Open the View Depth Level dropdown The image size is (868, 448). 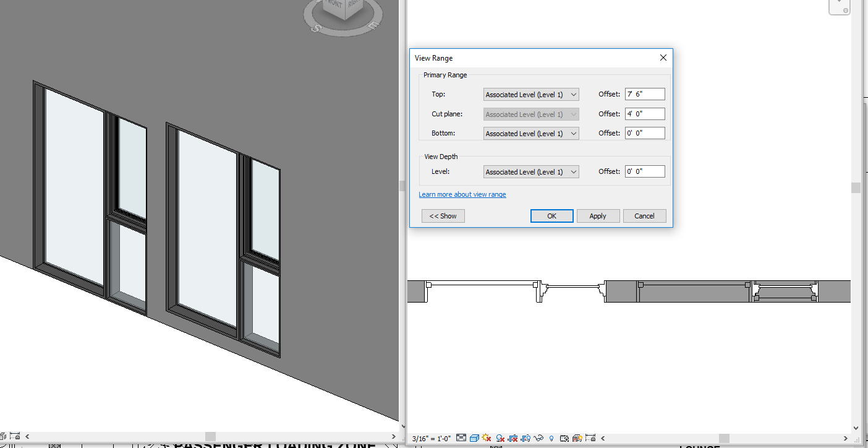pos(530,171)
